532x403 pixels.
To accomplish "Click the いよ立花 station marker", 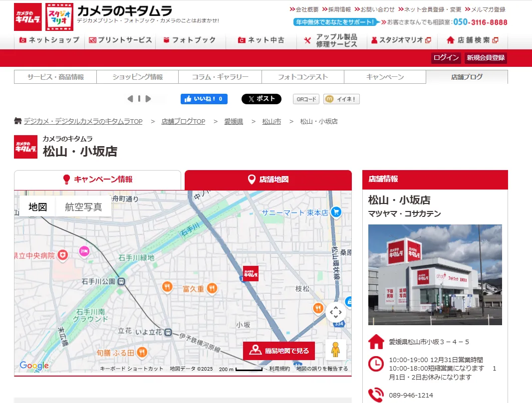I will click(168, 333).
